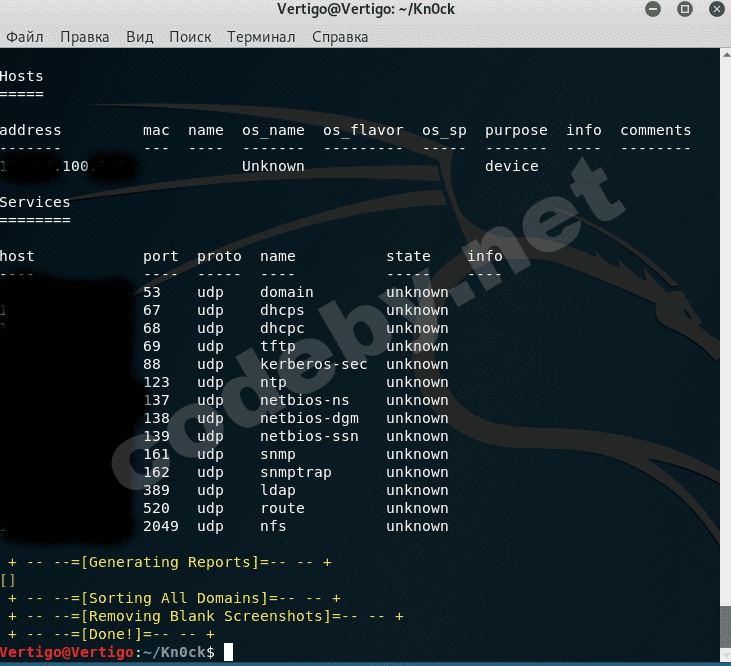Open the Файл menu
The width and height of the screenshot is (731, 666).
click(24, 37)
